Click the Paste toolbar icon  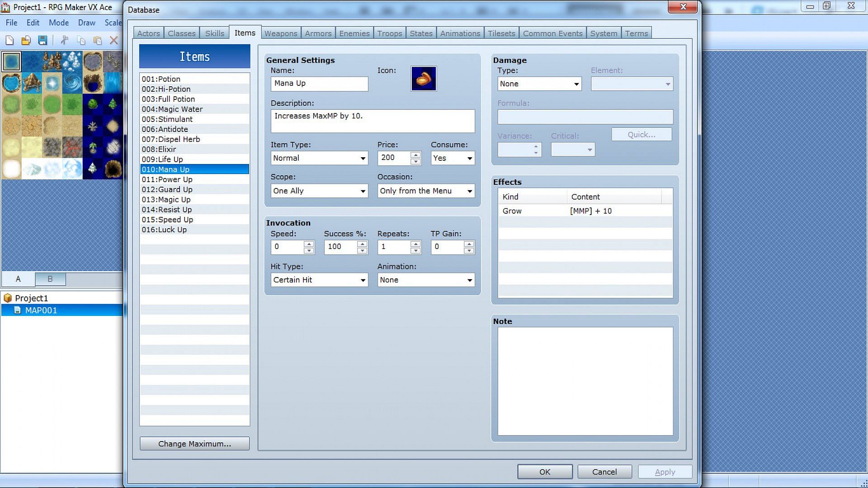click(97, 41)
